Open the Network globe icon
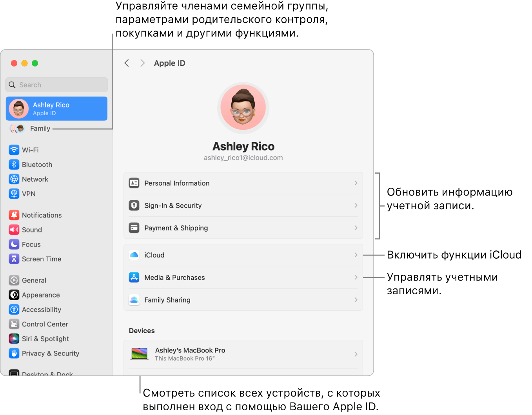This screenshot has width=532, height=415. tap(14, 179)
